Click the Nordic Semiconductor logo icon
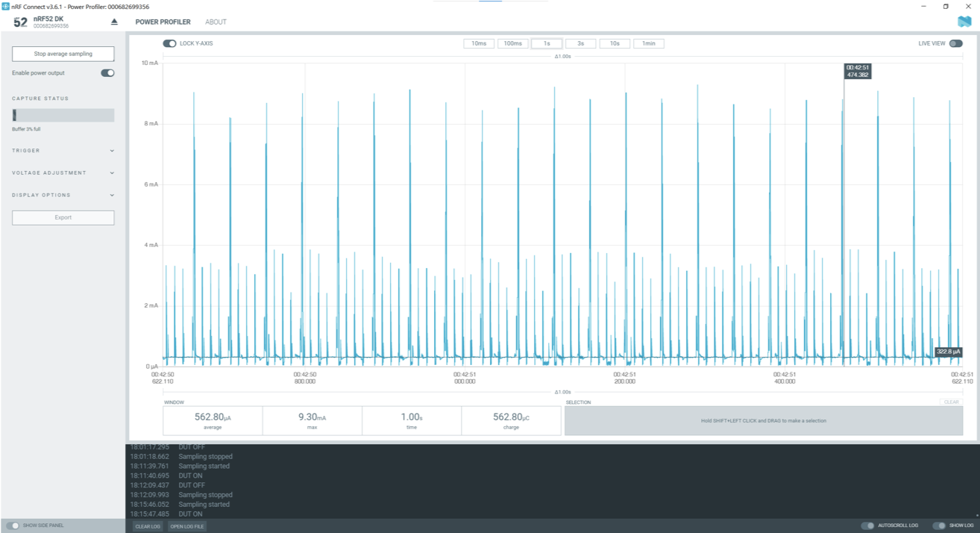This screenshot has width=980, height=533. click(x=964, y=22)
